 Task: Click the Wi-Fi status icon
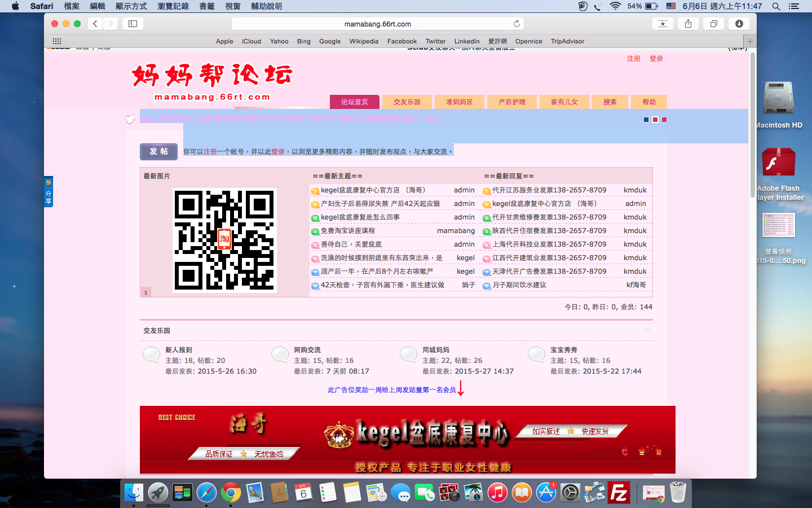[615, 6]
